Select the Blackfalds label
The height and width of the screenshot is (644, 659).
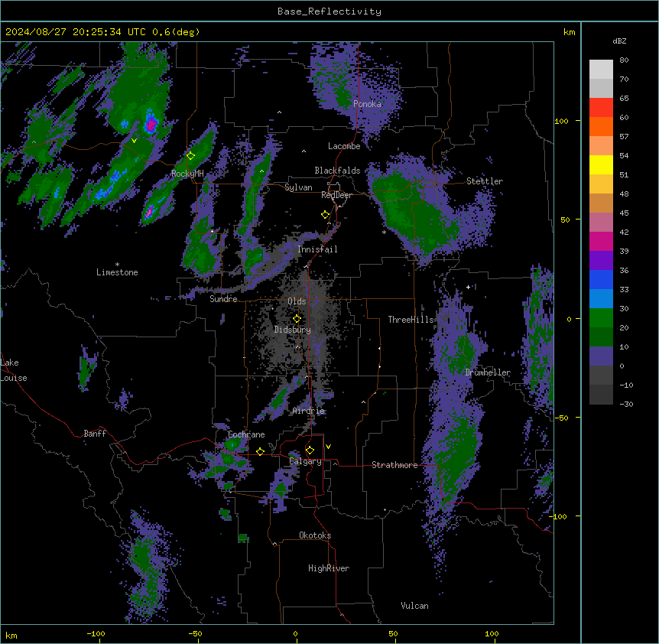[x=337, y=171]
